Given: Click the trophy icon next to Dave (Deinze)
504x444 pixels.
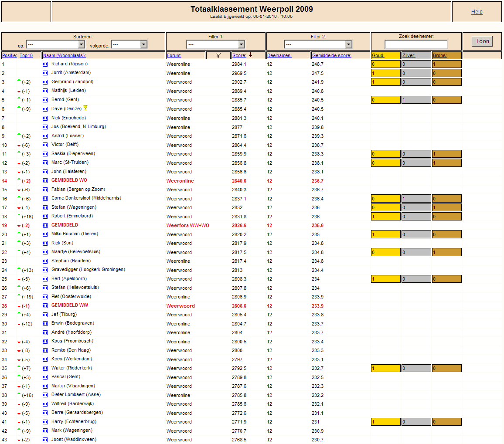Looking at the screenshot, I should [85, 108].
